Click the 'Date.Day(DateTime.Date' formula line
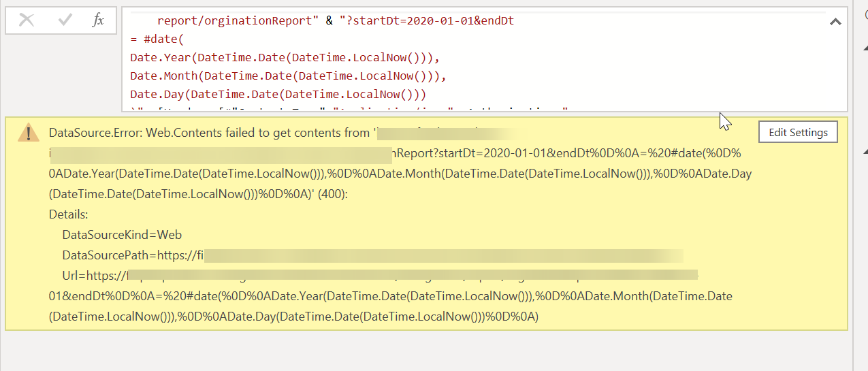 278,94
